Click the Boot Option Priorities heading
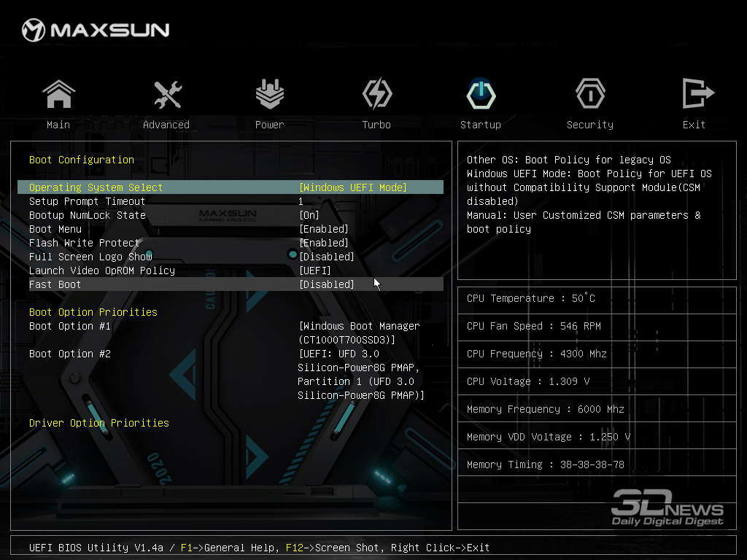This screenshot has width=747, height=560. point(93,312)
